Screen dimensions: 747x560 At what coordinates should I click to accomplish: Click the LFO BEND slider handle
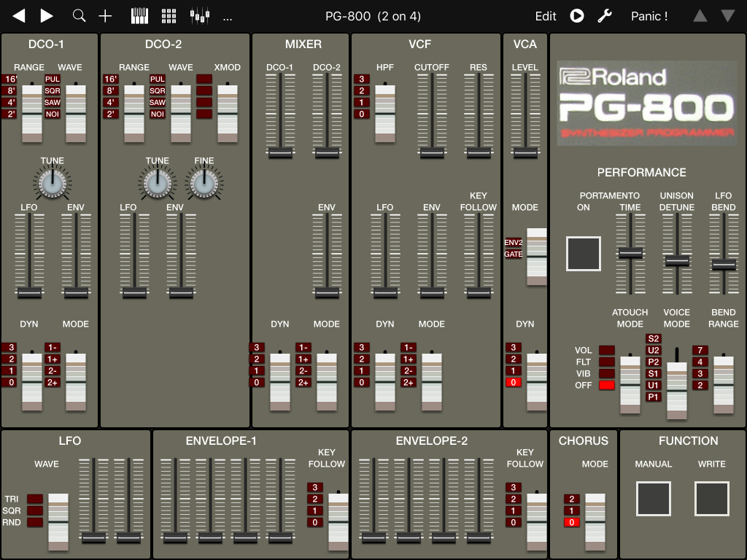click(724, 265)
